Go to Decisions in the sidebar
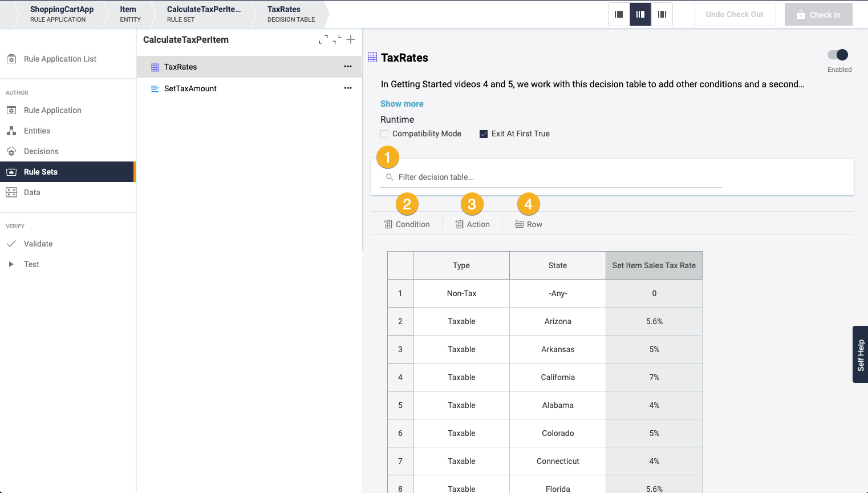The image size is (868, 493). click(x=41, y=151)
